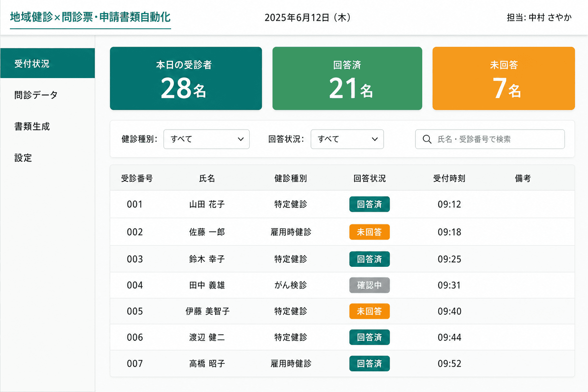The height and width of the screenshot is (392, 588).
Task: Click the 氏名・受診番号で検索 search field
Action: [x=490, y=139]
